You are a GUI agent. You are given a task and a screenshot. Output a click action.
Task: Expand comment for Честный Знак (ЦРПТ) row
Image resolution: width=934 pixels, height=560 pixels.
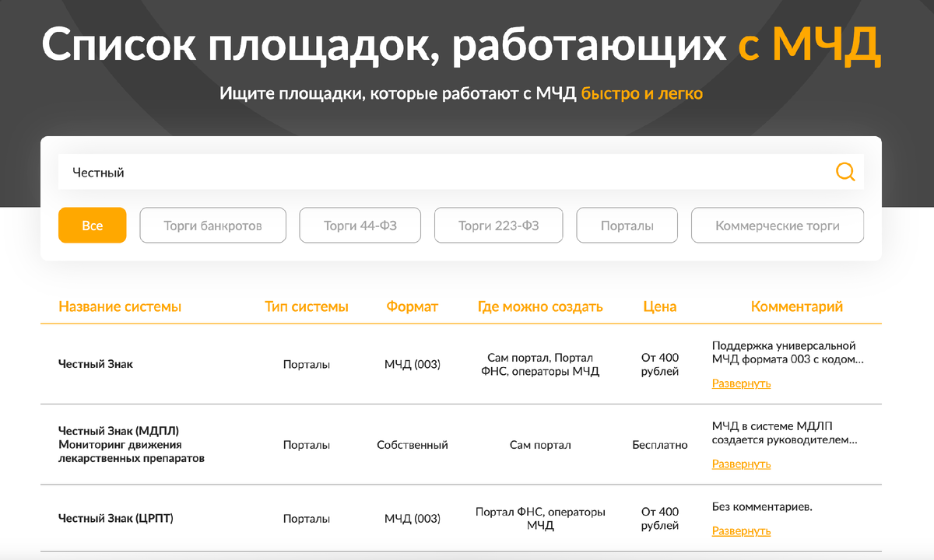click(x=740, y=530)
